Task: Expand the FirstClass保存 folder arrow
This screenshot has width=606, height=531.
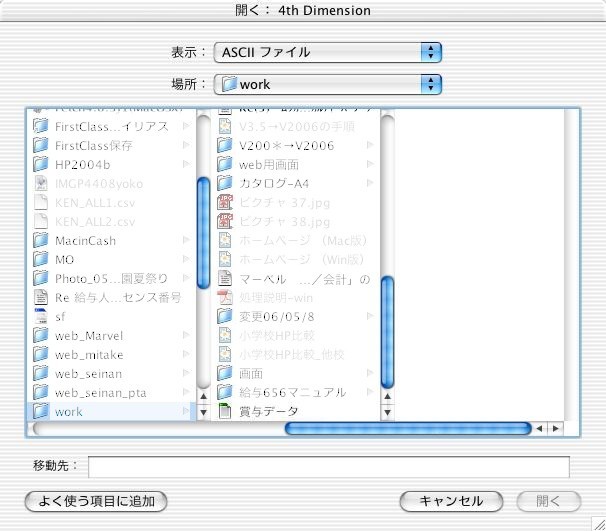Action: 186,145
